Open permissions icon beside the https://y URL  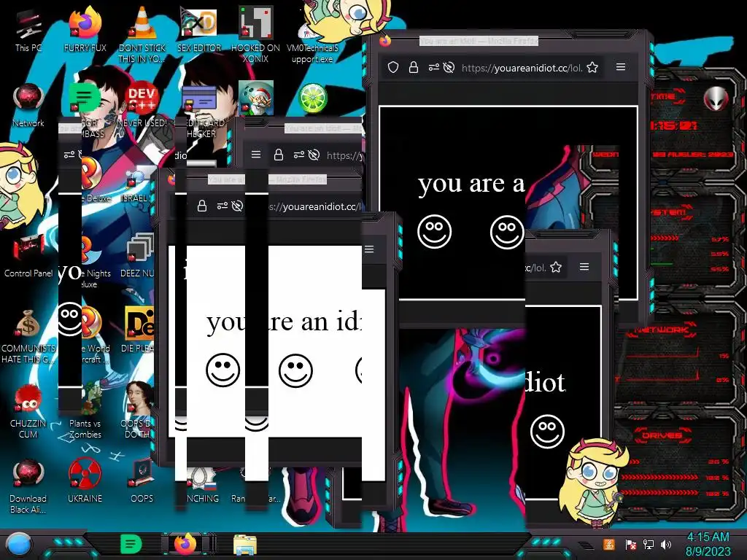tap(298, 155)
